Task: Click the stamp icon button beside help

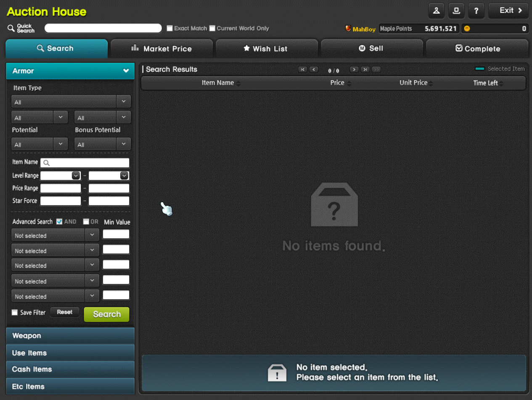Action: click(x=456, y=11)
